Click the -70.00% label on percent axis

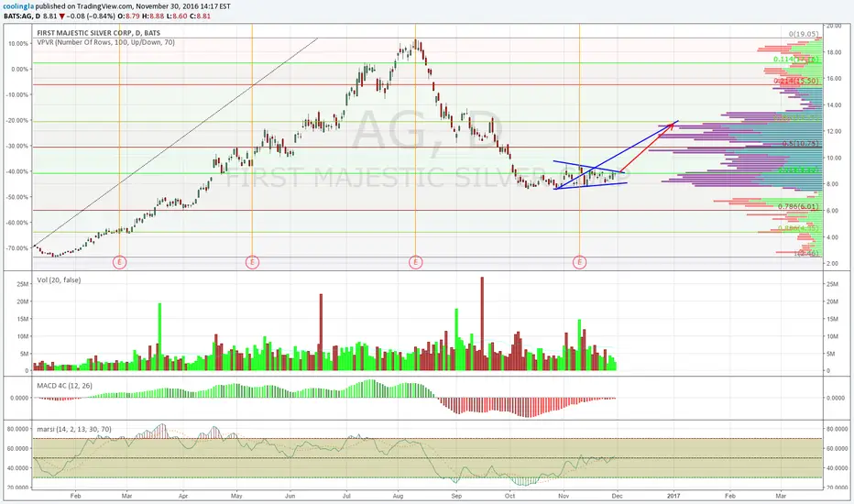click(17, 248)
